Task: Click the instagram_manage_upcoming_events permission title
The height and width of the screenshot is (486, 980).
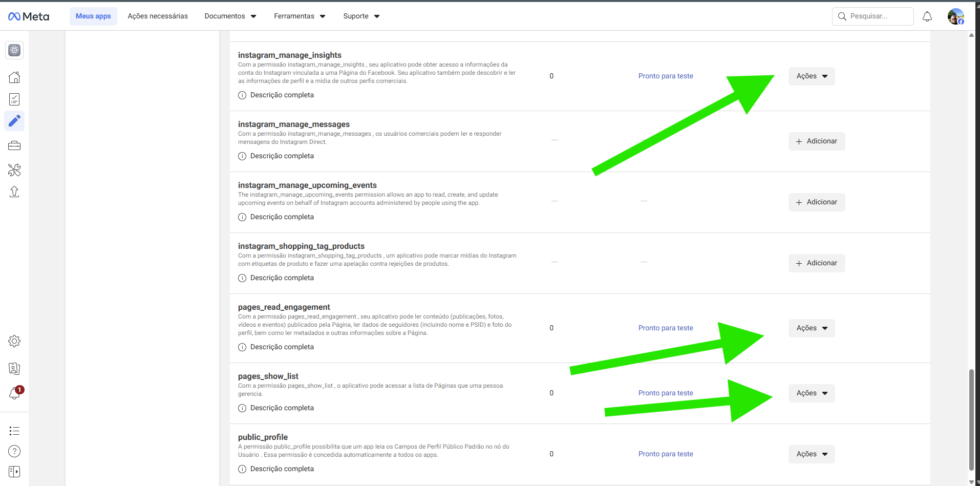Action: point(307,185)
